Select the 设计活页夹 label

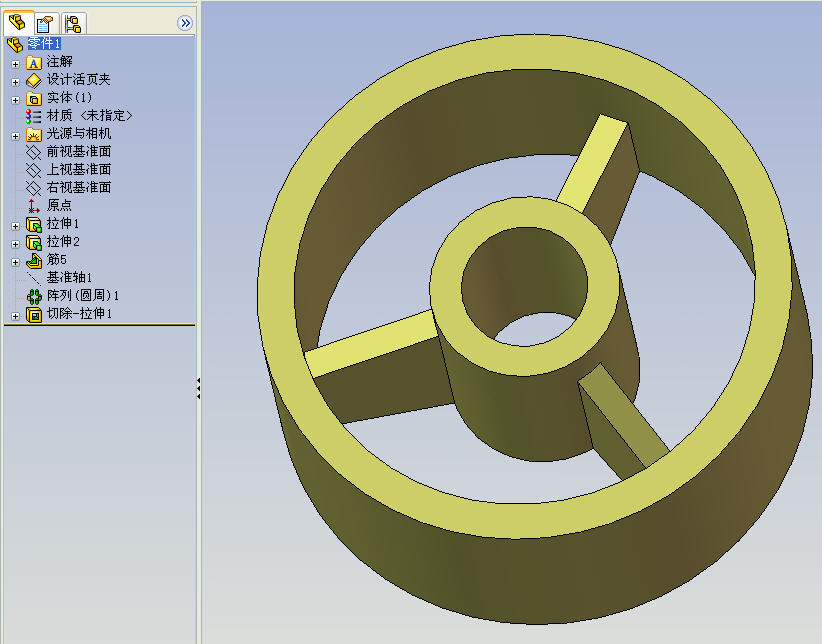(79, 80)
